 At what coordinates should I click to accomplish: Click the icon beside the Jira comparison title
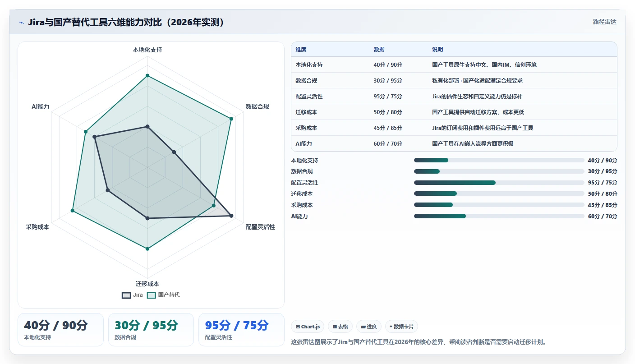click(22, 22)
